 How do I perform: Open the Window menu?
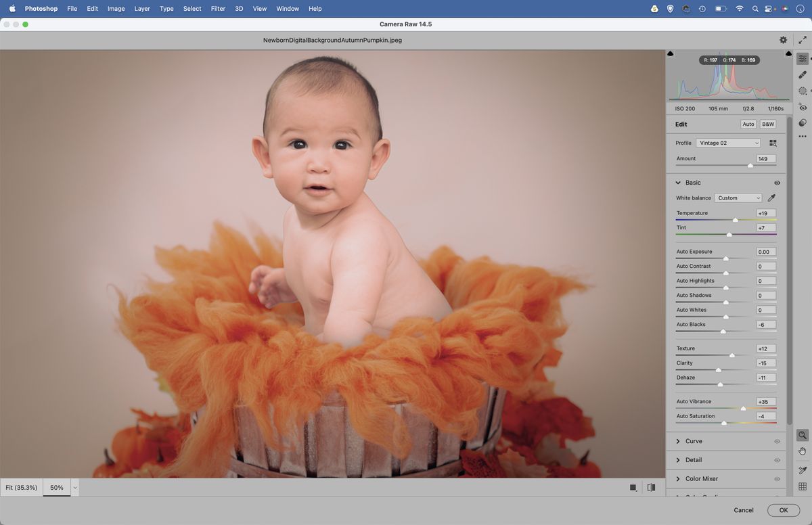[x=288, y=9]
